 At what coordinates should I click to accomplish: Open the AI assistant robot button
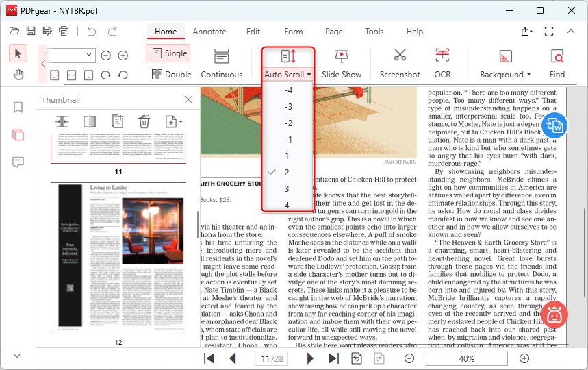pyautogui.click(x=554, y=314)
